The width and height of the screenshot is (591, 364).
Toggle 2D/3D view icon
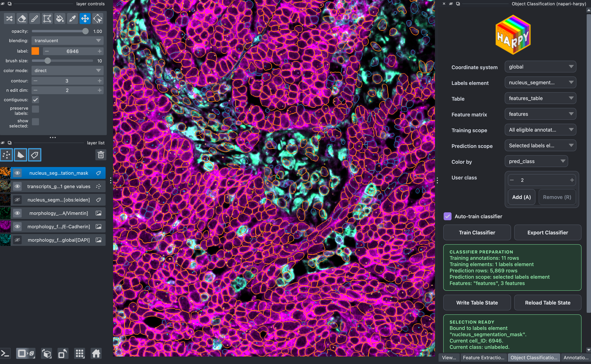[26, 353]
